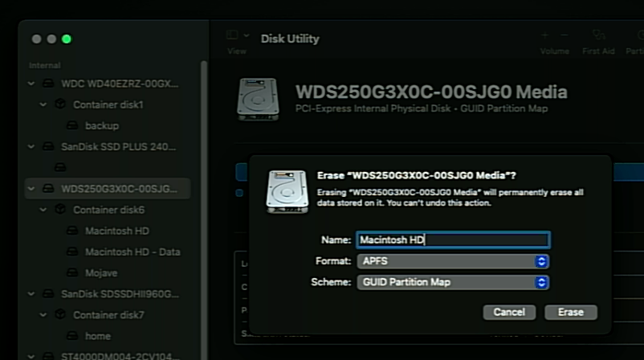Screen dimensions: 644x360
Task: Select the home volume icon
Action: pos(72,336)
